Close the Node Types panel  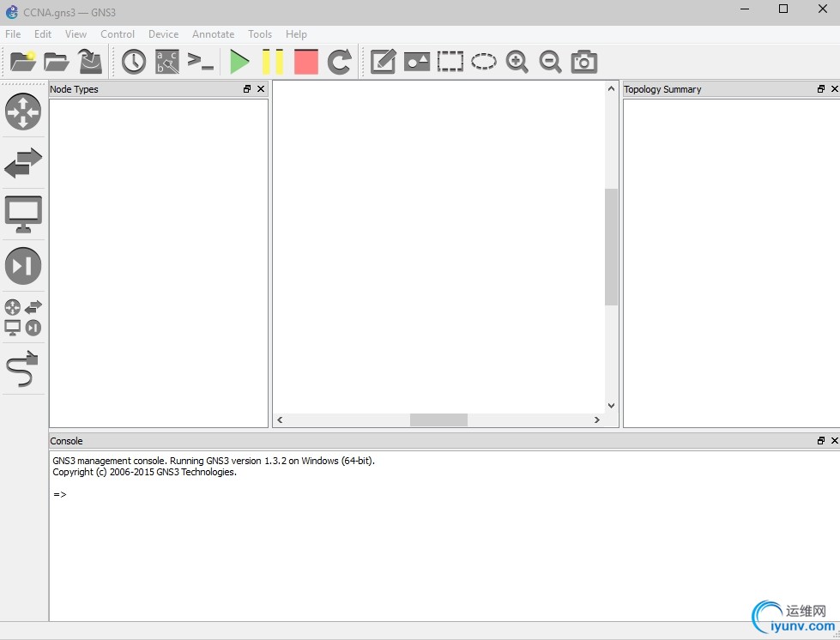click(261, 89)
